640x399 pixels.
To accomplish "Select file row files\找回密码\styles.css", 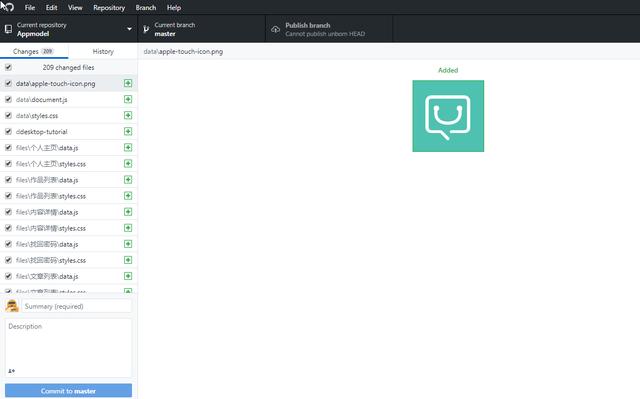I will [x=69, y=260].
